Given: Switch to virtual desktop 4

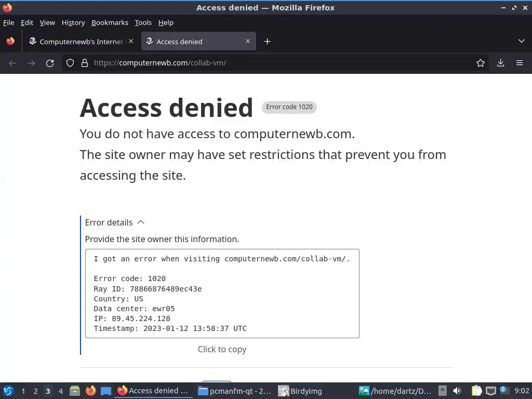Looking at the screenshot, I should pos(60,391).
